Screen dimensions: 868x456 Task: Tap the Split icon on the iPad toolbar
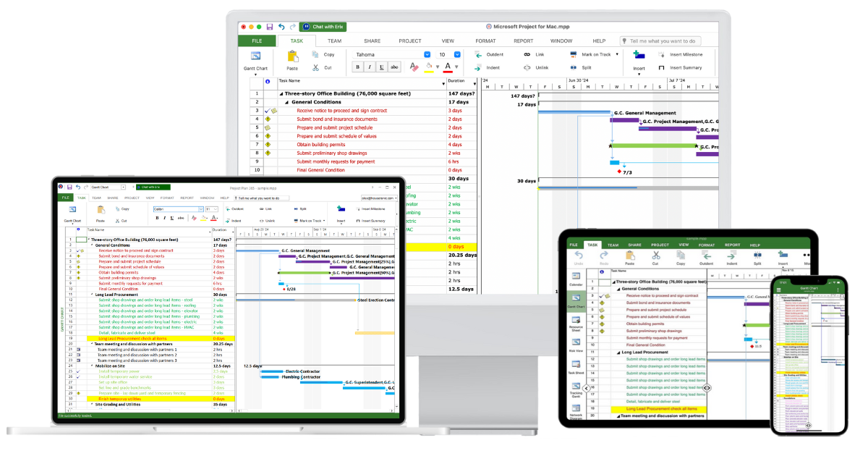pos(757,255)
